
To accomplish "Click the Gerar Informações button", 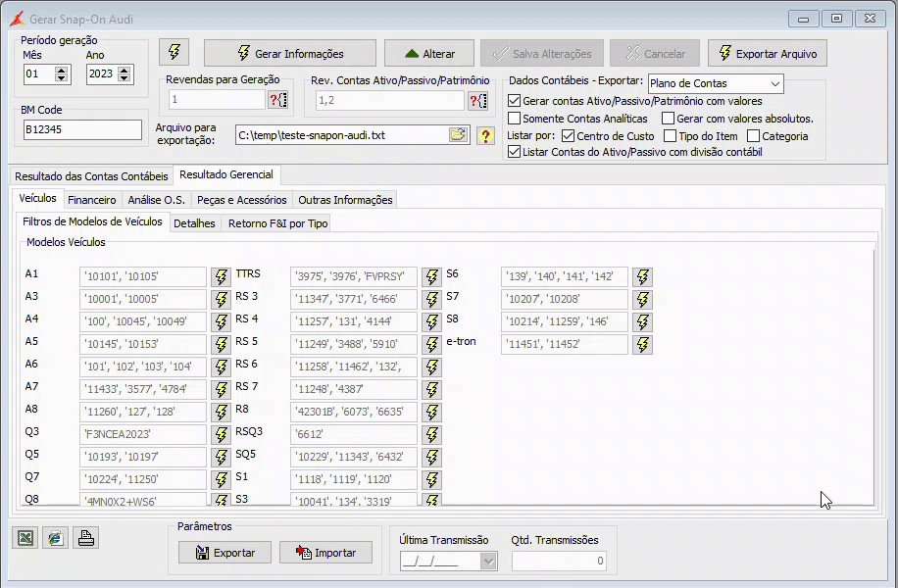I will click(x=290, y=53).
